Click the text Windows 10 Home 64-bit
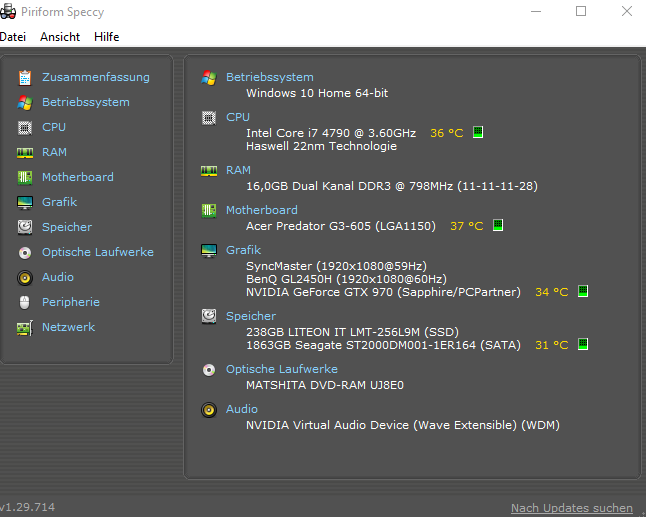The height and width of the screenshot is (517, 646). pyautogui.click(x=317, y=93)
